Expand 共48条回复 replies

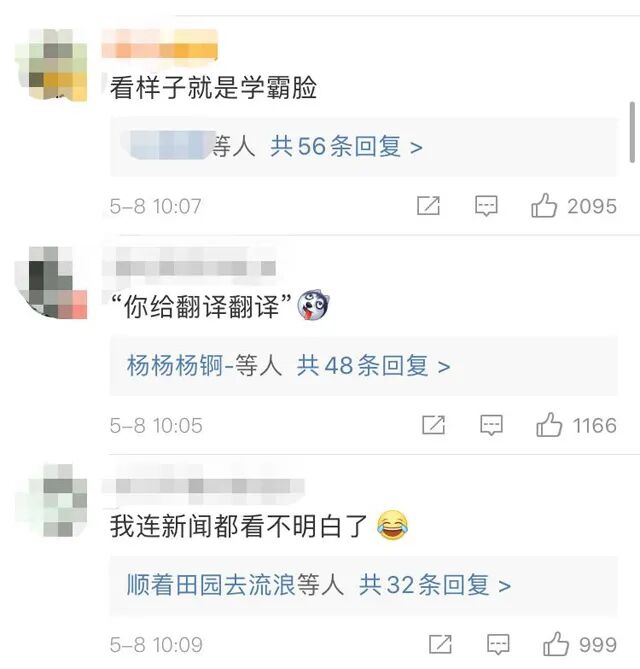coord(373,366)
